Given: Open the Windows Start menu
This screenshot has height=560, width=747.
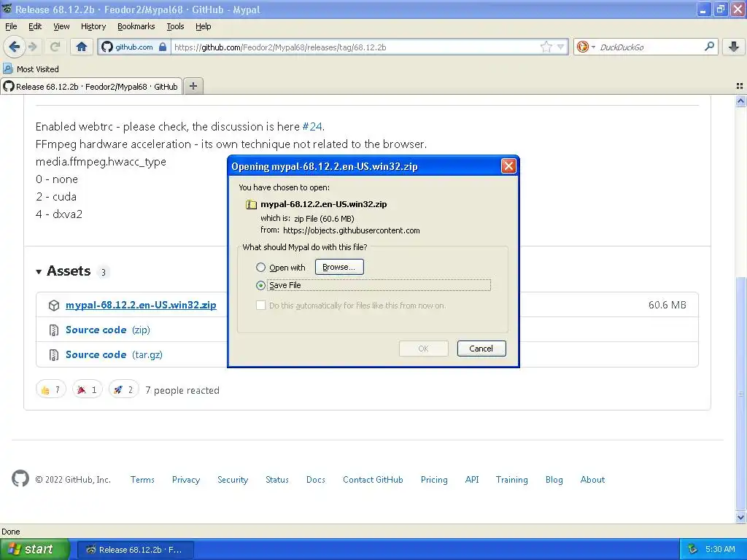Looking at the screenshot, I should tap(35, 549).
